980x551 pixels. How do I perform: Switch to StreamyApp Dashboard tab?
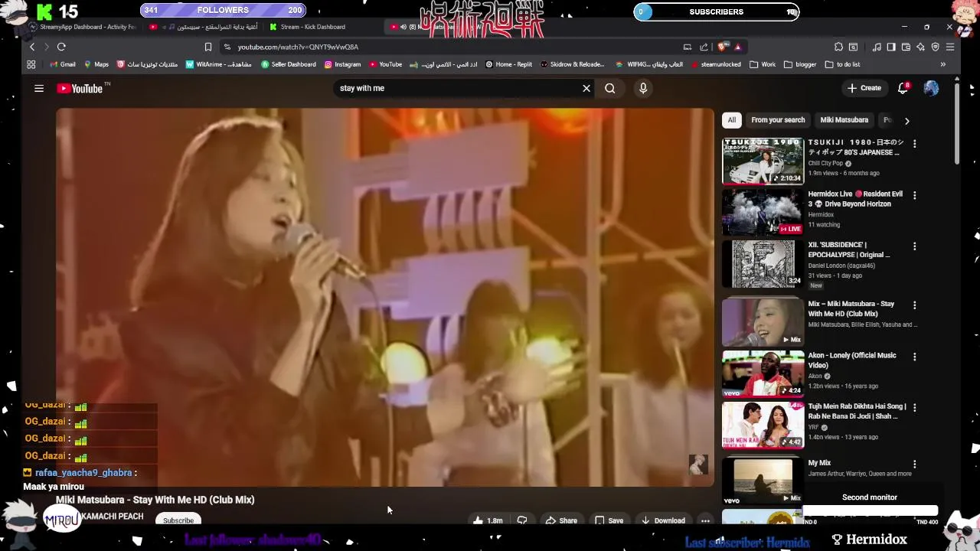tap(83, 27)
